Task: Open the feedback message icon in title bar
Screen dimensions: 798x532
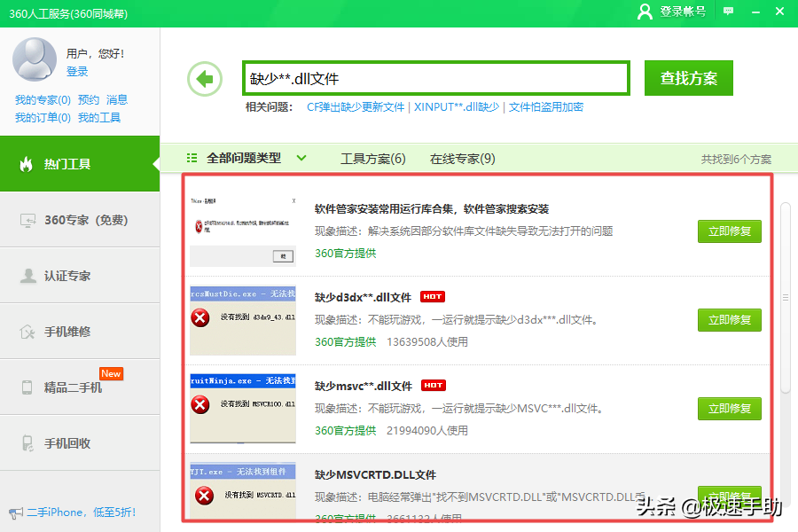Action: tap(728, 12)
